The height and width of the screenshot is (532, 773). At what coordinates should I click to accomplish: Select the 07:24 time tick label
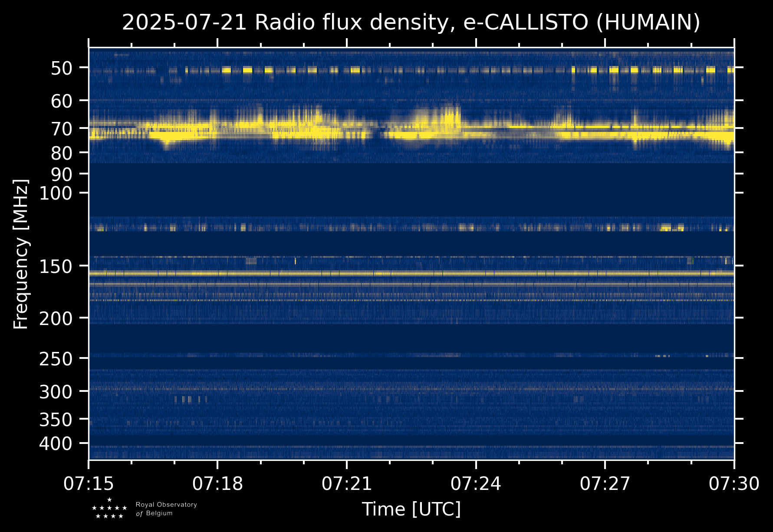coord(476,483)
